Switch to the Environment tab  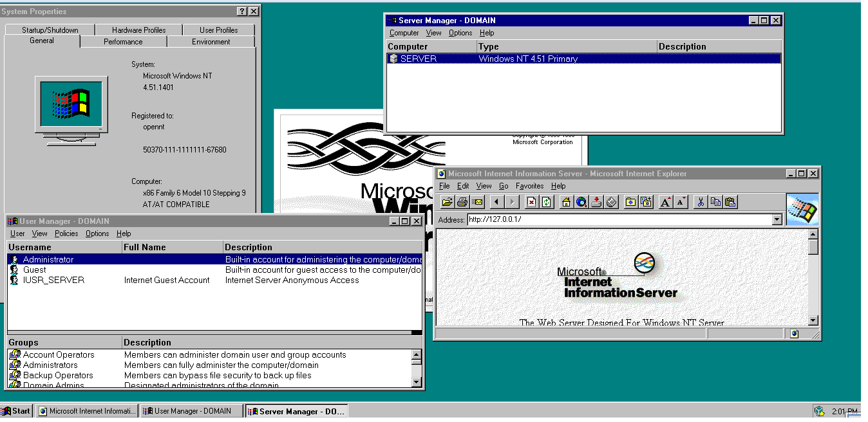click(211, 42)
